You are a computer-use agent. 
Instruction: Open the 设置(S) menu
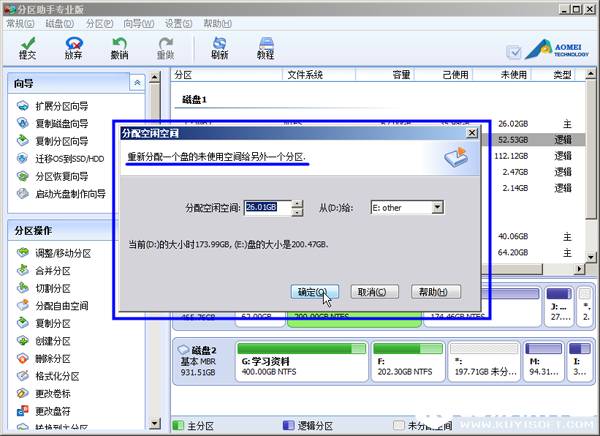(x=179, y=22)
